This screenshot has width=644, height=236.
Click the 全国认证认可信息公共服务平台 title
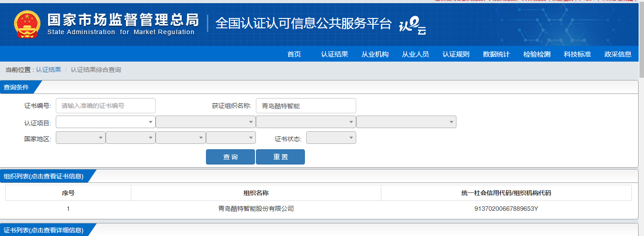coord(304,23)
